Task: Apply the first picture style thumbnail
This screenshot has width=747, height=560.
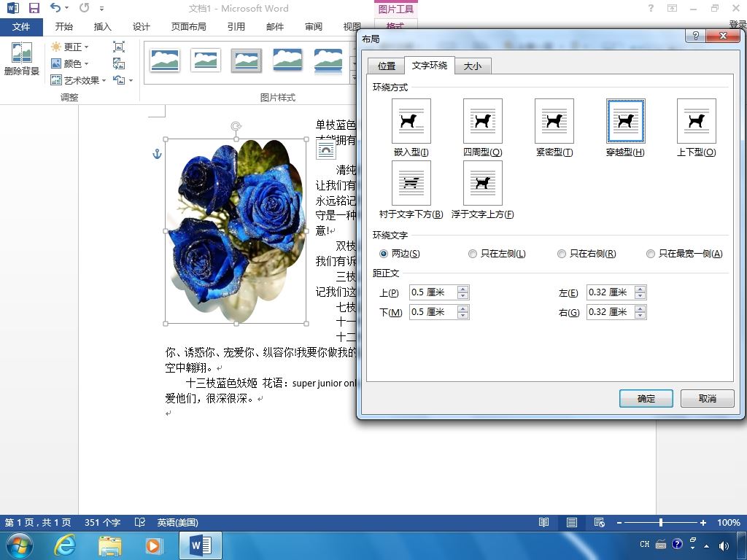Action: tap(165, 61)
